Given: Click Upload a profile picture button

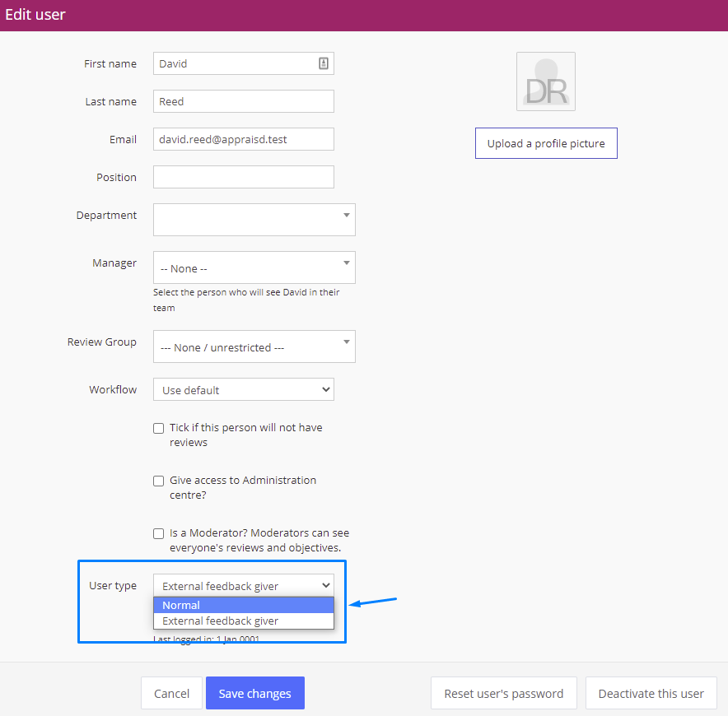Looking at the screenshot, I should pos(546,143).
